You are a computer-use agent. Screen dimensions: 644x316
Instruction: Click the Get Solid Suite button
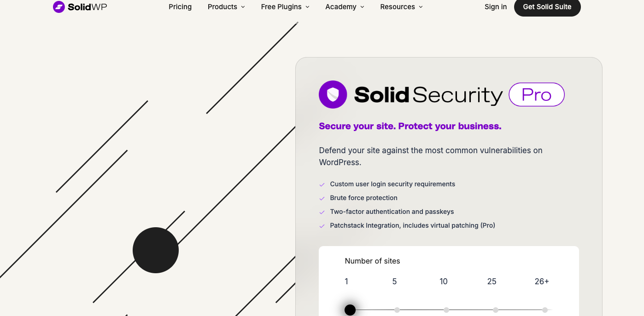pos(547,7)
